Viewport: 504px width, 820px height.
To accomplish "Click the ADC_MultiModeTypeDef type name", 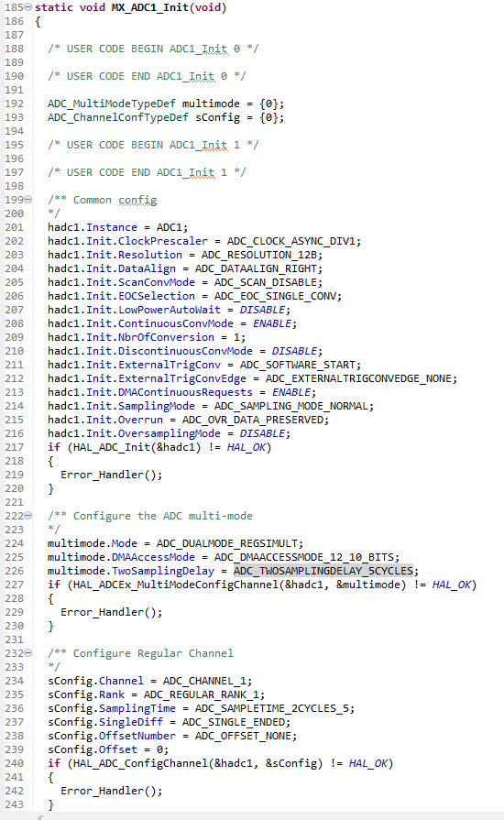I will (x=112, y=104).
